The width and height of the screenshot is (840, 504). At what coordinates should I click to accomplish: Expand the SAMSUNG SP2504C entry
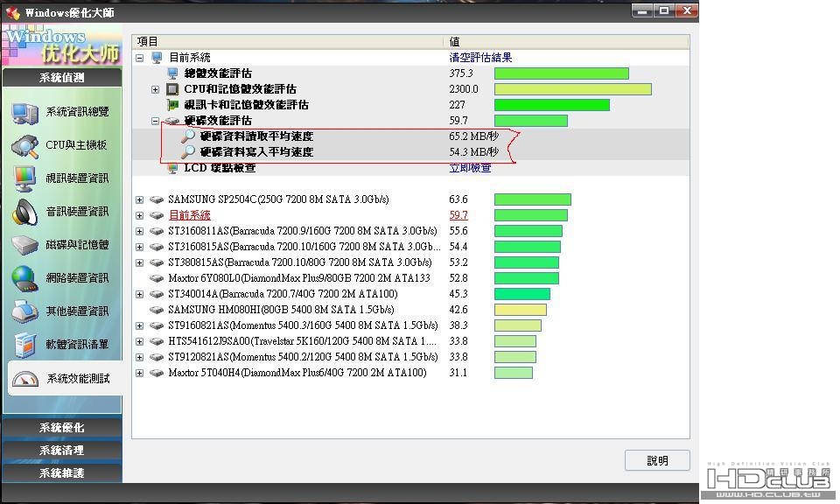140,199
